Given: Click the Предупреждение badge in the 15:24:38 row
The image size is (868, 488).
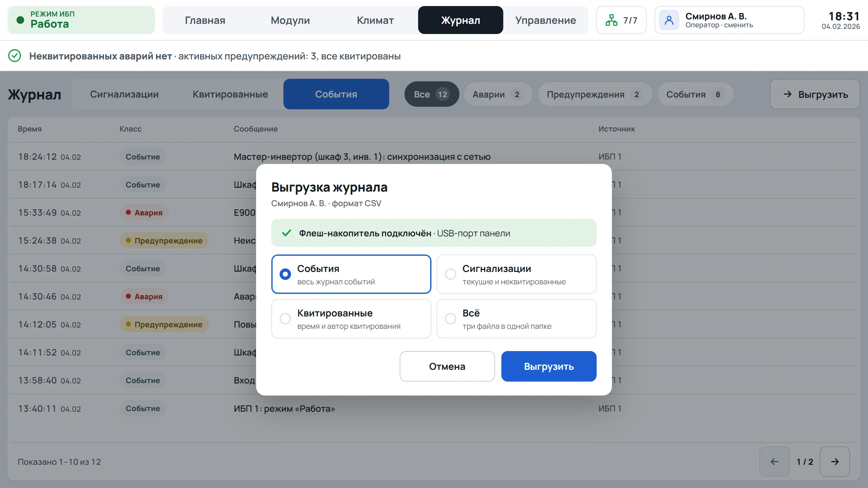Looking at the screenshot, I should (x=164, y=240).
